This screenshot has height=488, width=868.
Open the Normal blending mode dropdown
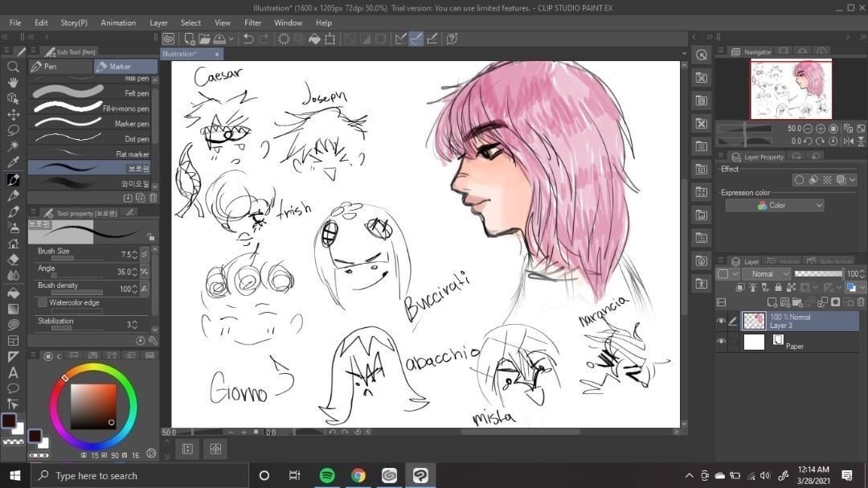coord(766,273)
